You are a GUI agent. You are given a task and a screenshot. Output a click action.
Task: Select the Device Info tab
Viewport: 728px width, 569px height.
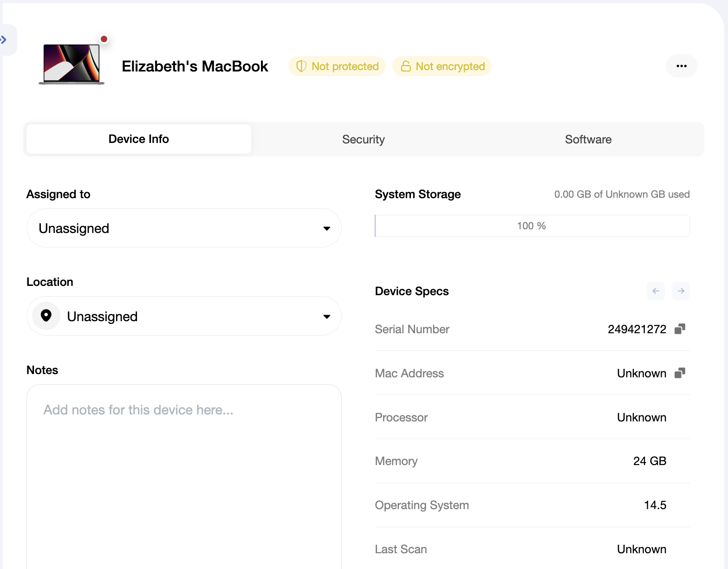(139, 139)
